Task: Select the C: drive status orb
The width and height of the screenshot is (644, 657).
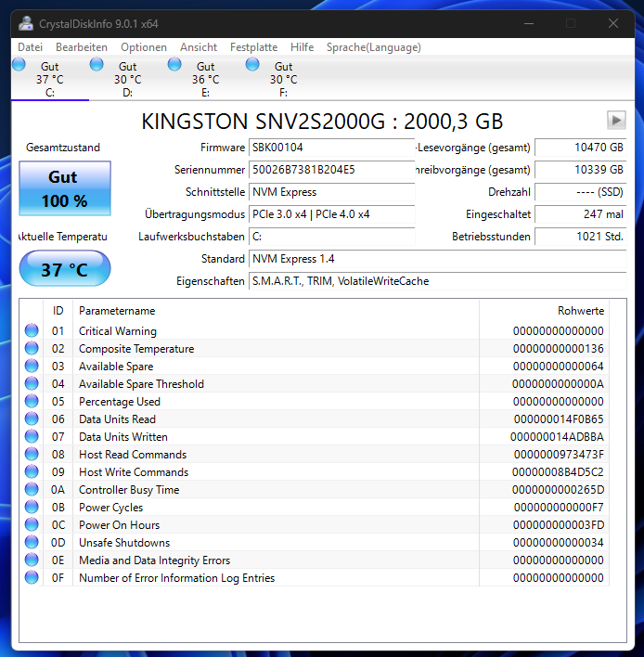Action: pyautogui.click(x=19, y=65)
